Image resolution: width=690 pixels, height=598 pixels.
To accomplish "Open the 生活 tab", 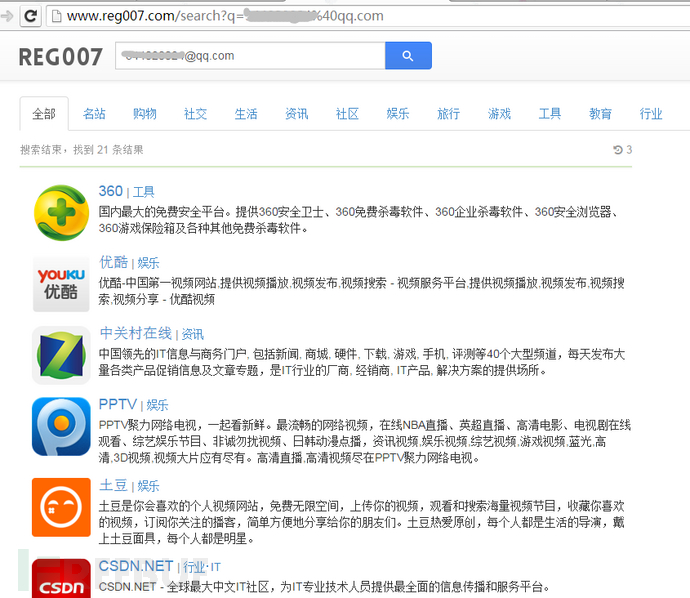I will 246,114.
